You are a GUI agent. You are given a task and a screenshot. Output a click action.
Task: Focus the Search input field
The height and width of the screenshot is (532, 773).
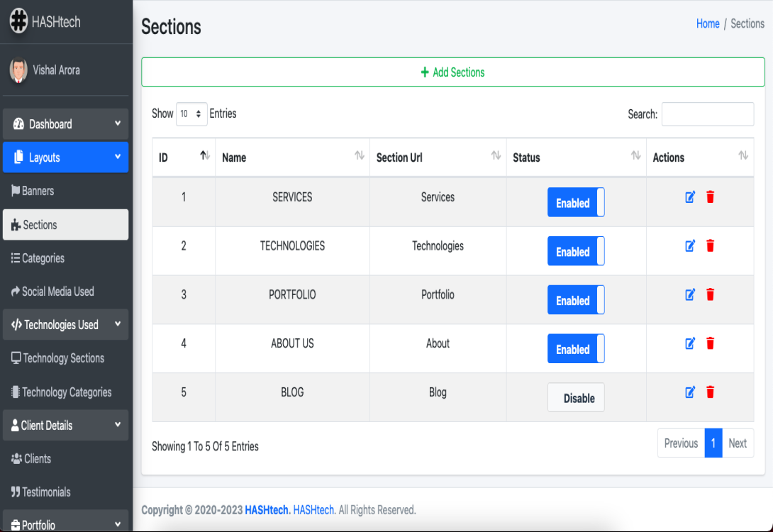[x=707, y=114]
